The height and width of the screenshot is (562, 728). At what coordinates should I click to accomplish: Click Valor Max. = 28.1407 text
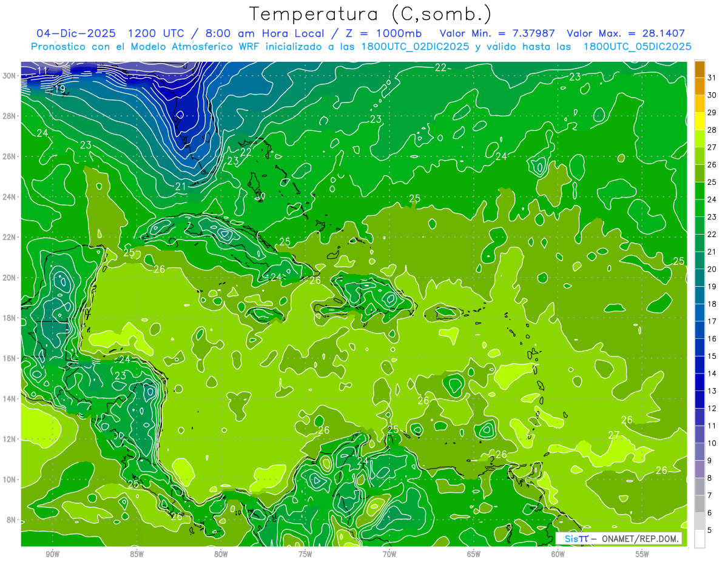click(625, 33)
